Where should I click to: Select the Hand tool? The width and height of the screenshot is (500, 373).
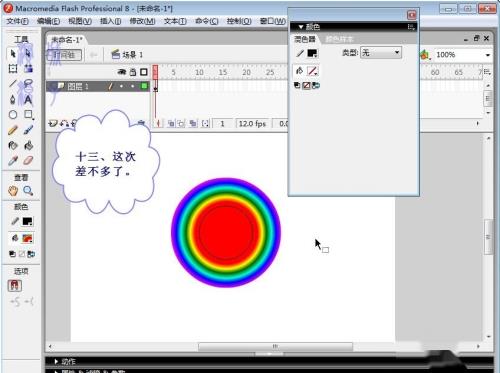(x=13, y=191)
